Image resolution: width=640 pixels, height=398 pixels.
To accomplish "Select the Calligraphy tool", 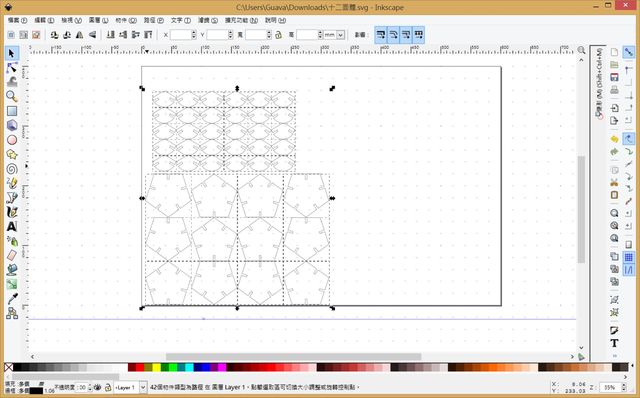I will 12,212.
